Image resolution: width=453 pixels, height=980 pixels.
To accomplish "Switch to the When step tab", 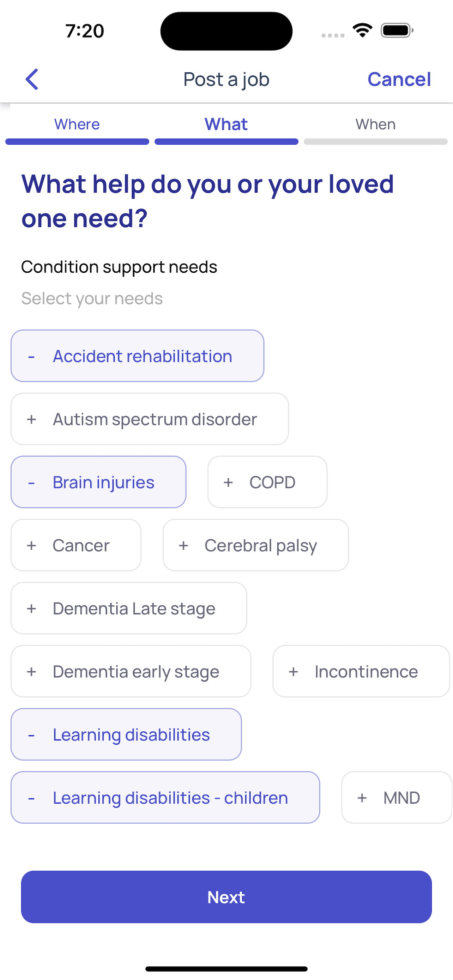I will click(x=376, y=125).
